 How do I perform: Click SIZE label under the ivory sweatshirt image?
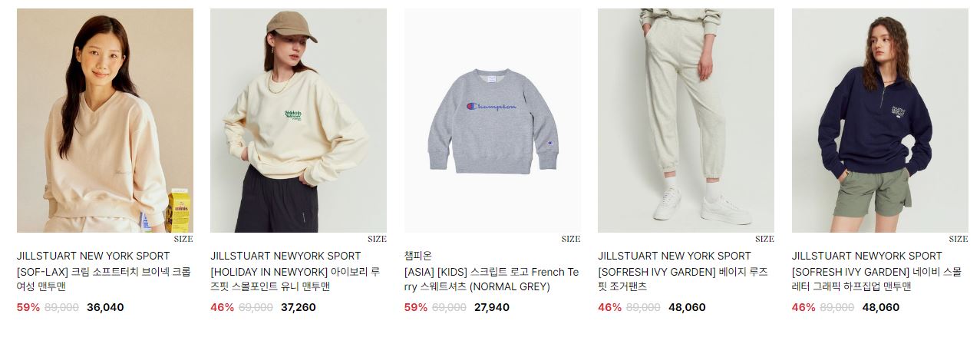coord(377,239)
